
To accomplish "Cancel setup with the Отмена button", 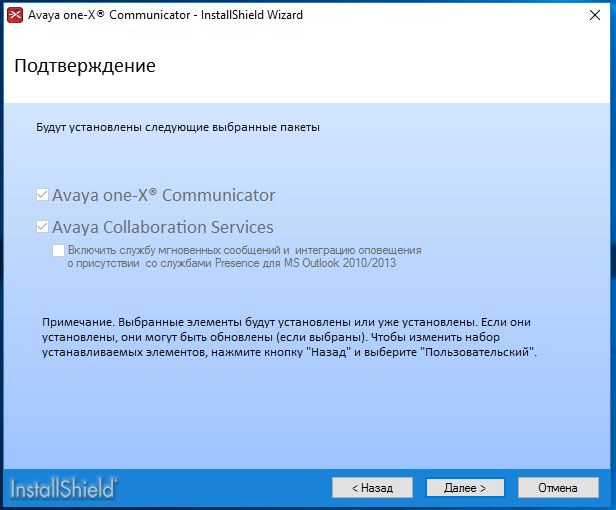I will [558, 488].
